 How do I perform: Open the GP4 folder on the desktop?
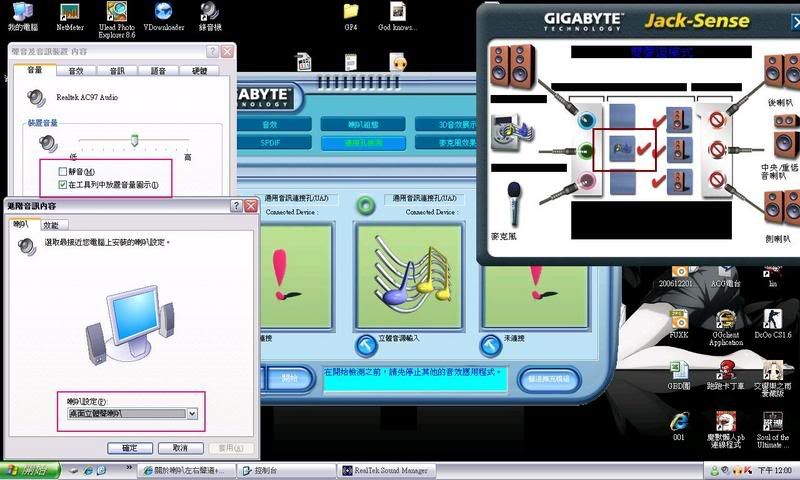point(351,16)
